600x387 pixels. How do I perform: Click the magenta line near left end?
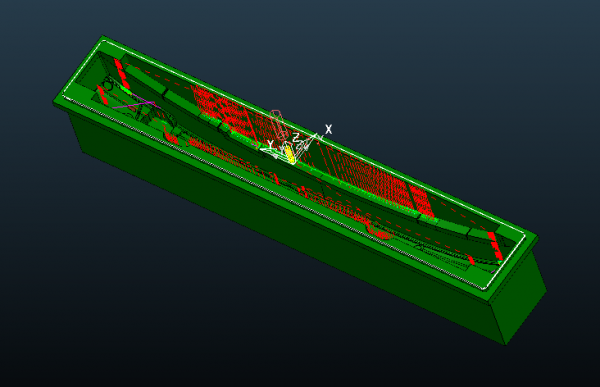pos(134,105)
